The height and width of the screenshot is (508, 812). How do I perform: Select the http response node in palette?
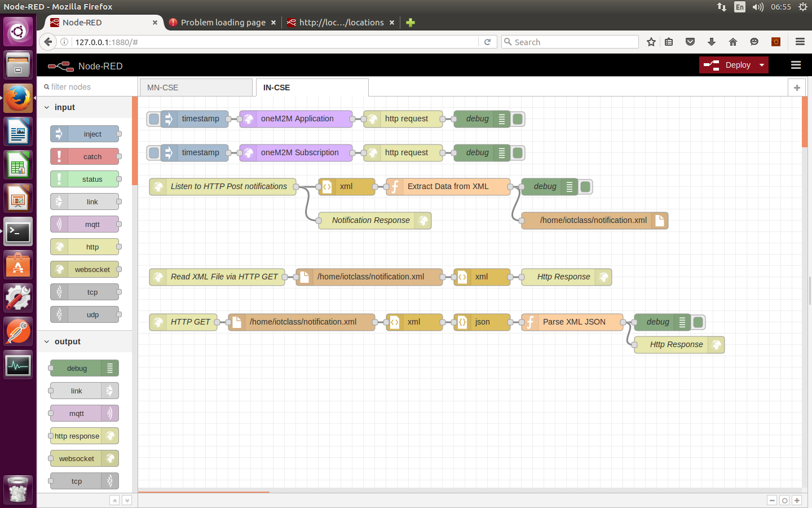[x=85, y=436]
